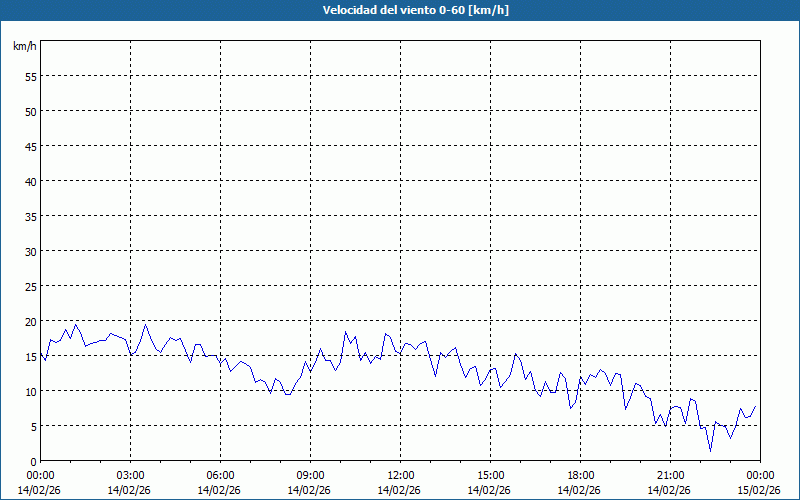
Task: Select the 20 mark on the vertical axis
Action: click(30, 321)
